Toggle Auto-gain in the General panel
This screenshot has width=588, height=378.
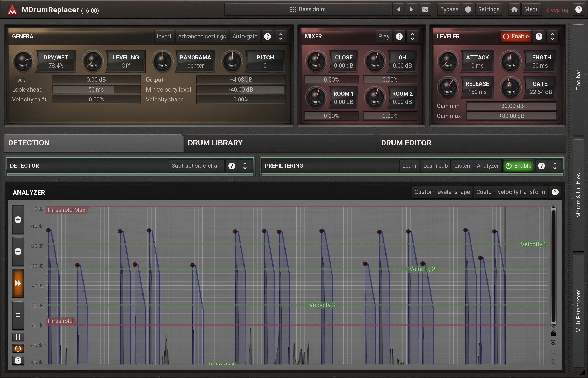245,37
